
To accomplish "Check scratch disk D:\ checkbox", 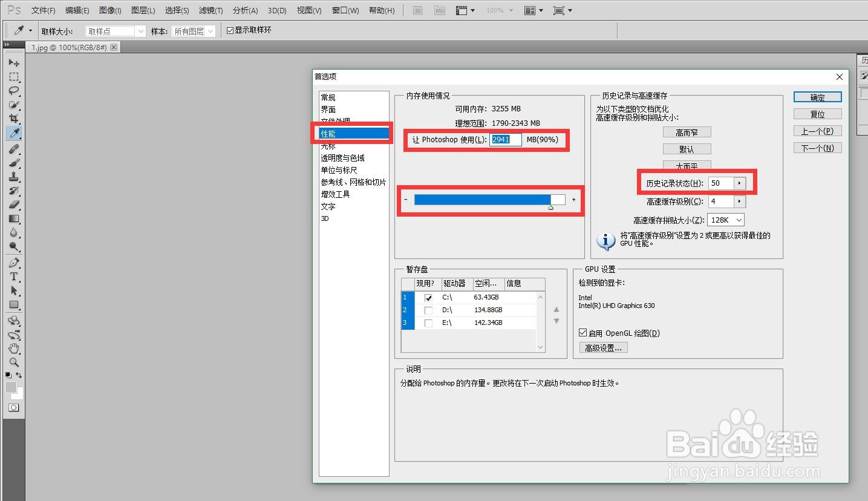I will 428,310.
